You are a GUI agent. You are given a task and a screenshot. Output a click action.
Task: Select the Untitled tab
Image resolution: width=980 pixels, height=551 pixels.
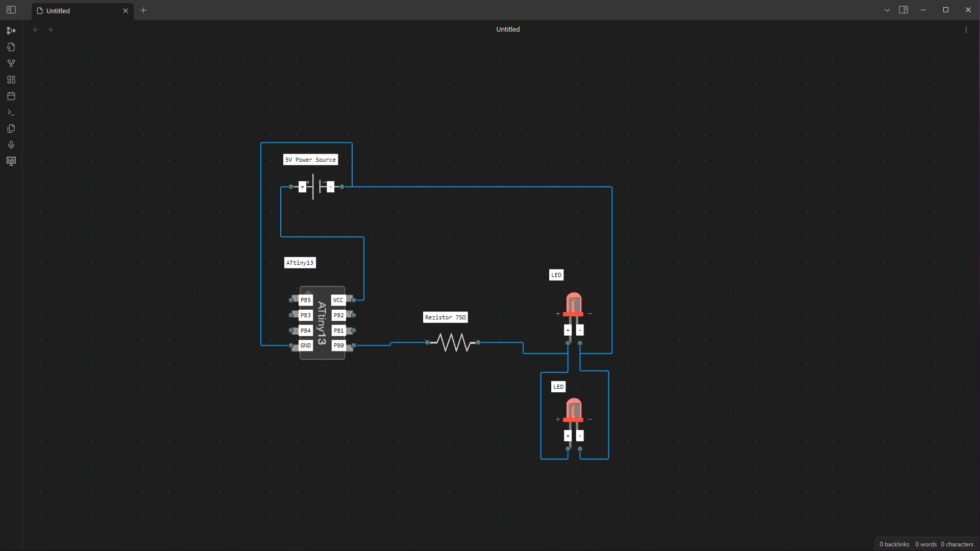click(83, 11)
